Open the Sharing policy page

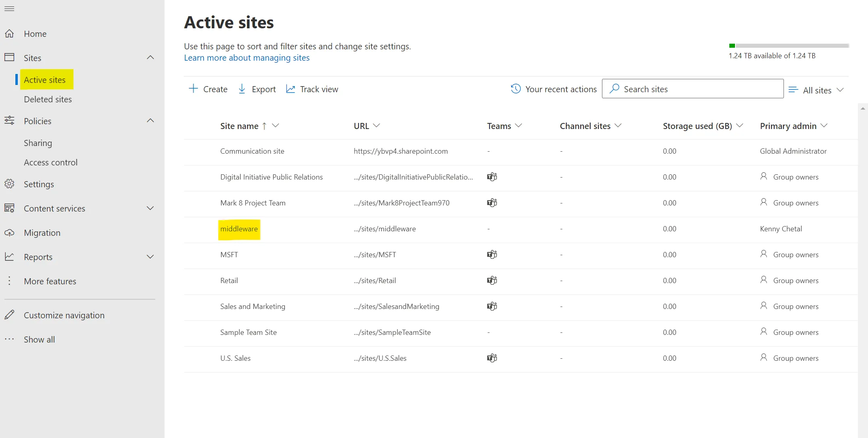(38, 143)
